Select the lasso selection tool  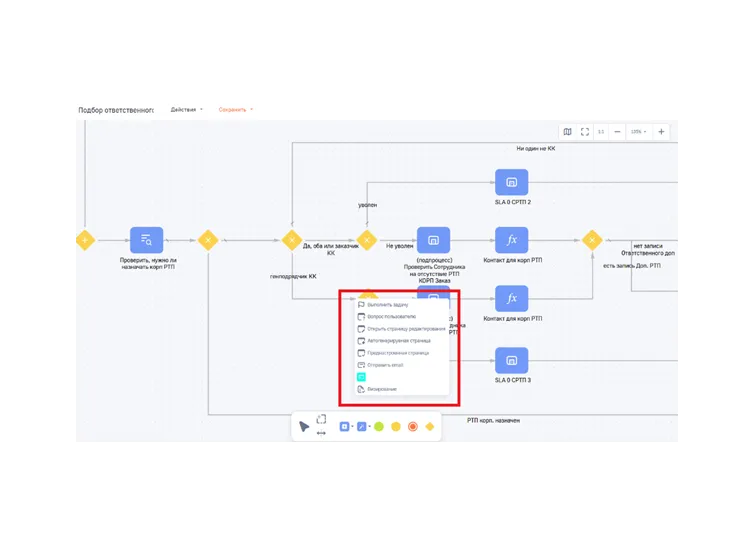pos(321,420)
